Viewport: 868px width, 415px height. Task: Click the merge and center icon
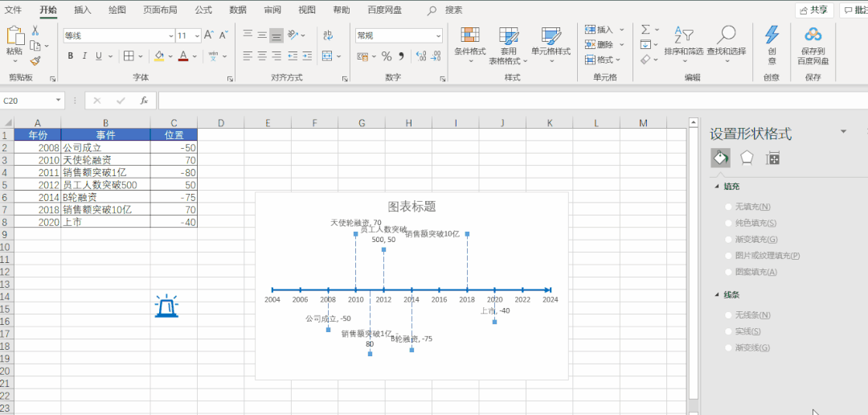327,56
